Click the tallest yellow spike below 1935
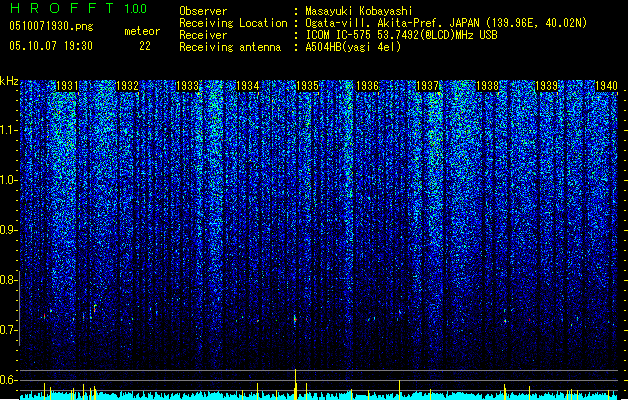629x400 pixels. pyautogui.click(x=296, y=384)
